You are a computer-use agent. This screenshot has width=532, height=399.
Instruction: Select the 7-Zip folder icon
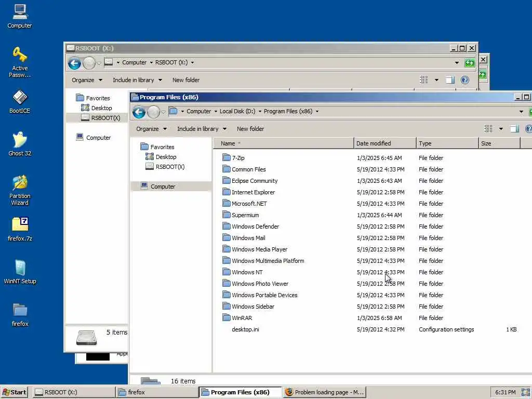pos(227,157)
